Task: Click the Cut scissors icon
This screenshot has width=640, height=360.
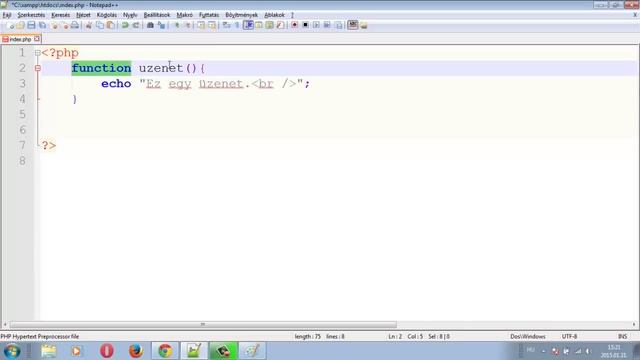Action: point(89,25)
